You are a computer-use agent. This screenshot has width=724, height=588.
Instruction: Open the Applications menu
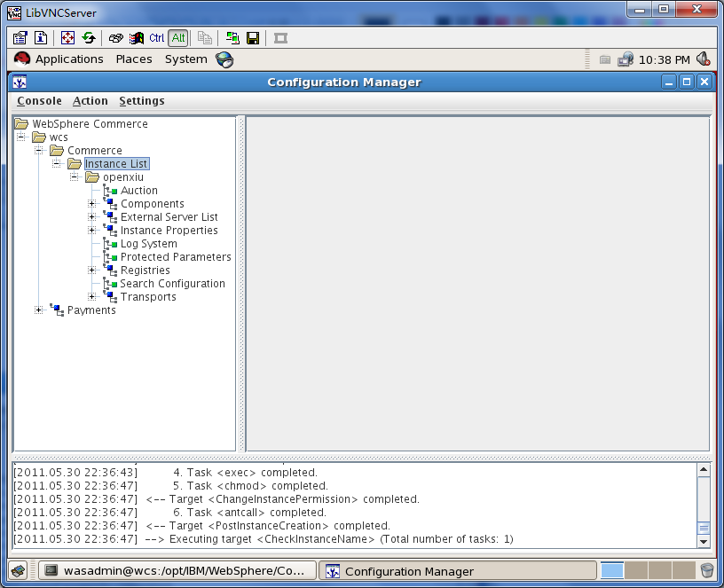pos(69,59)
